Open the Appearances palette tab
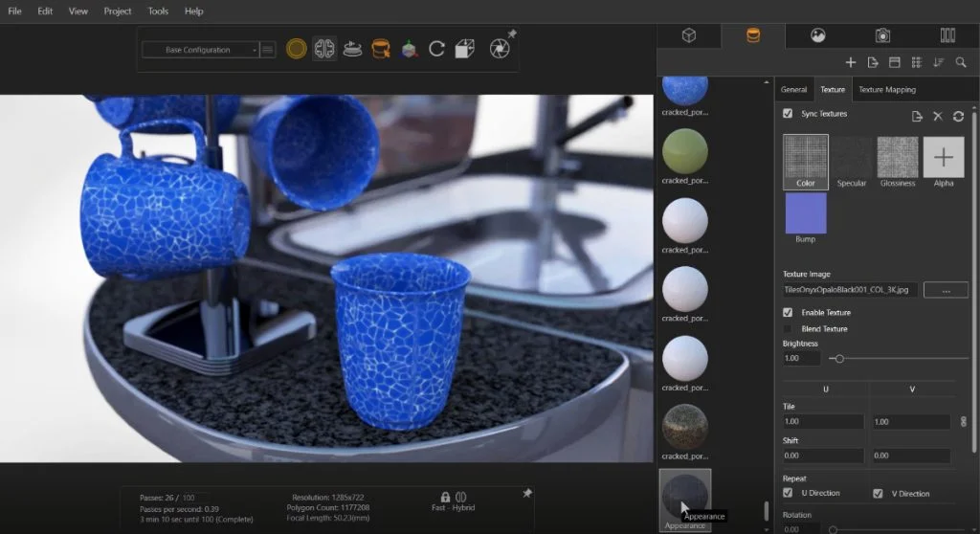The image size is (980, 534). [752, 35]
